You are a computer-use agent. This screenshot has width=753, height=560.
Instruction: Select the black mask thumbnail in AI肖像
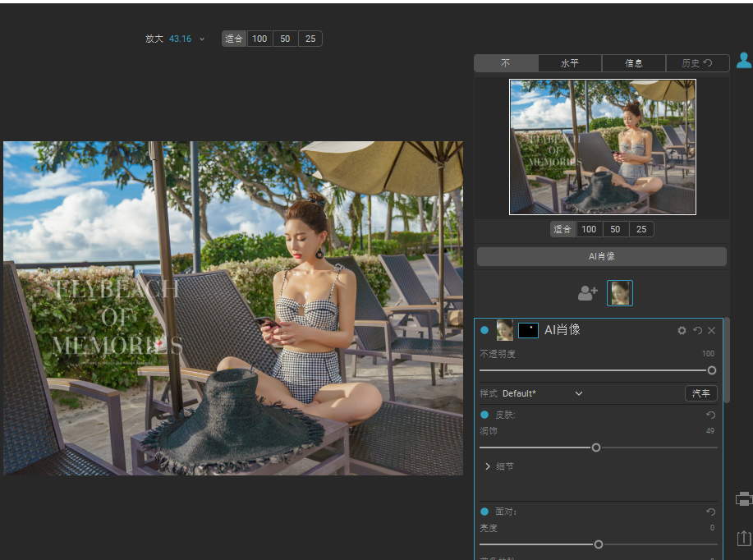point(528,330)
